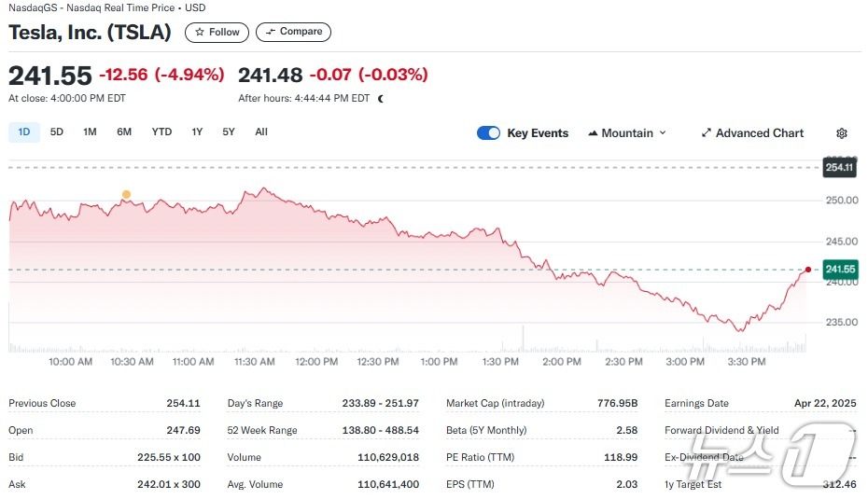Select the 1Y range tab
Image resolution: width=868 pixels, height=499 pixels.
tap(197, 132)
